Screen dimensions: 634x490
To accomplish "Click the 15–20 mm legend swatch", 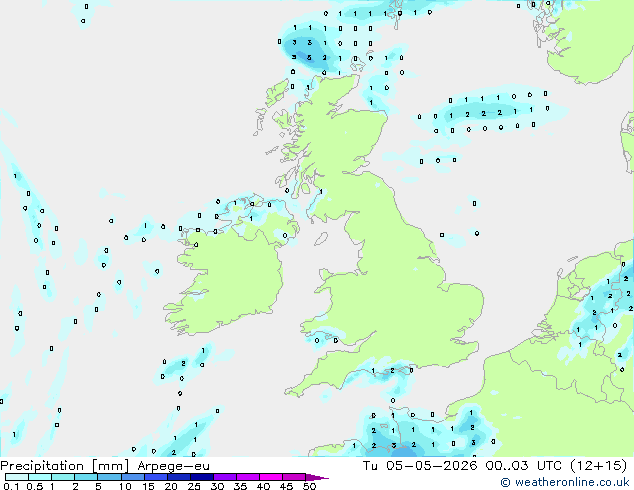I will (155, 477).
